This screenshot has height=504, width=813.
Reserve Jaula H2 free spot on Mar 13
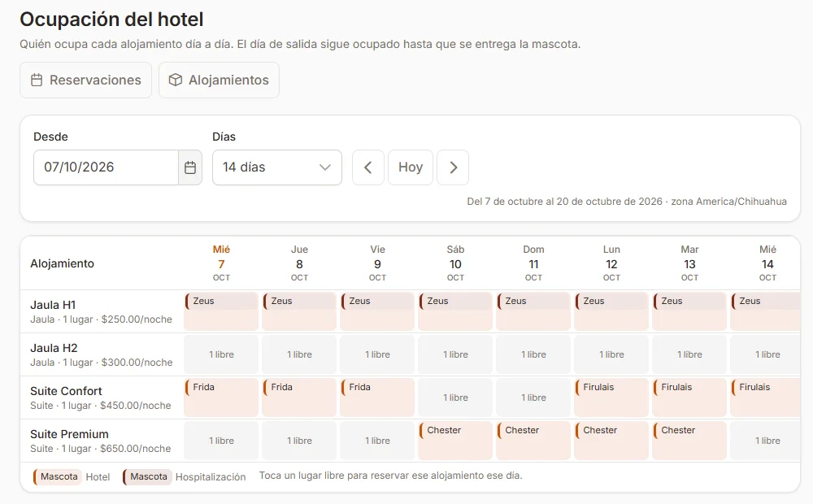689,354
